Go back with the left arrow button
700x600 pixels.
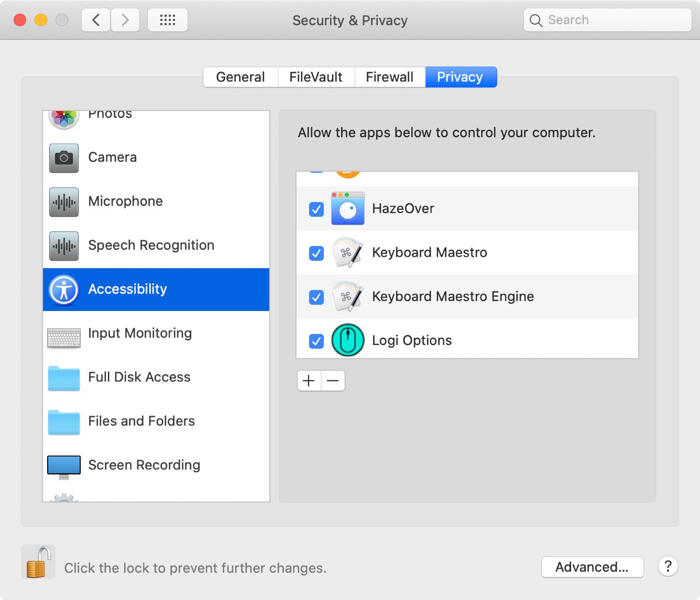click(x=96, y=20)
